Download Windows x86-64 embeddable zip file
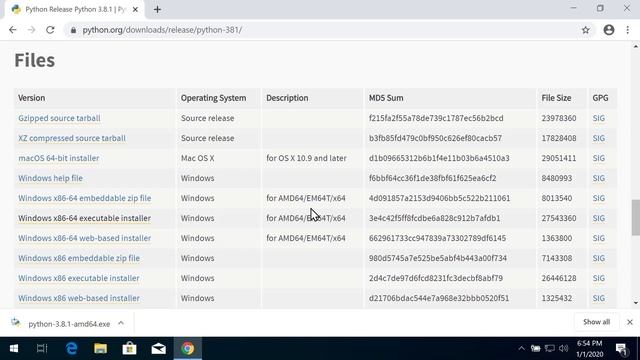 click(84, 198)
